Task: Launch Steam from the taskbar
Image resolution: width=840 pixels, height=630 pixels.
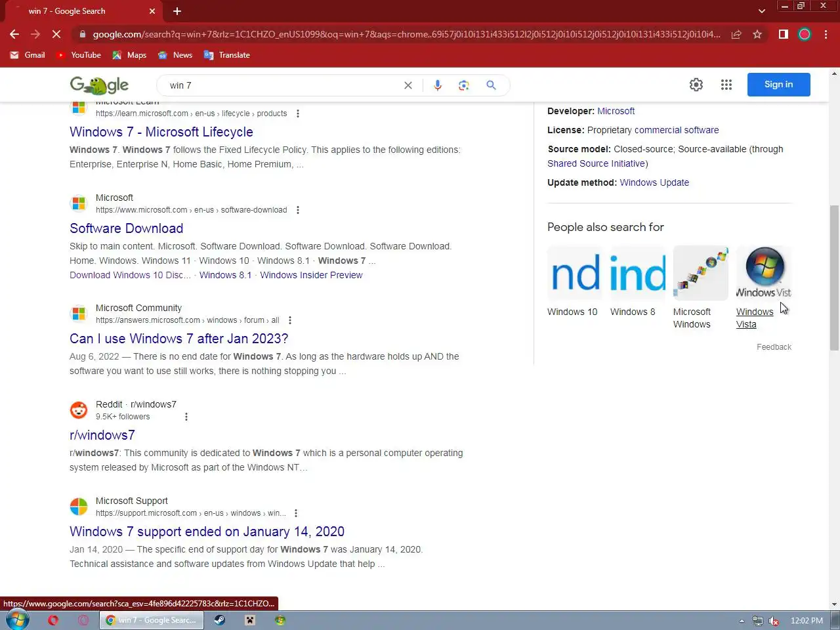Action: 220,620
